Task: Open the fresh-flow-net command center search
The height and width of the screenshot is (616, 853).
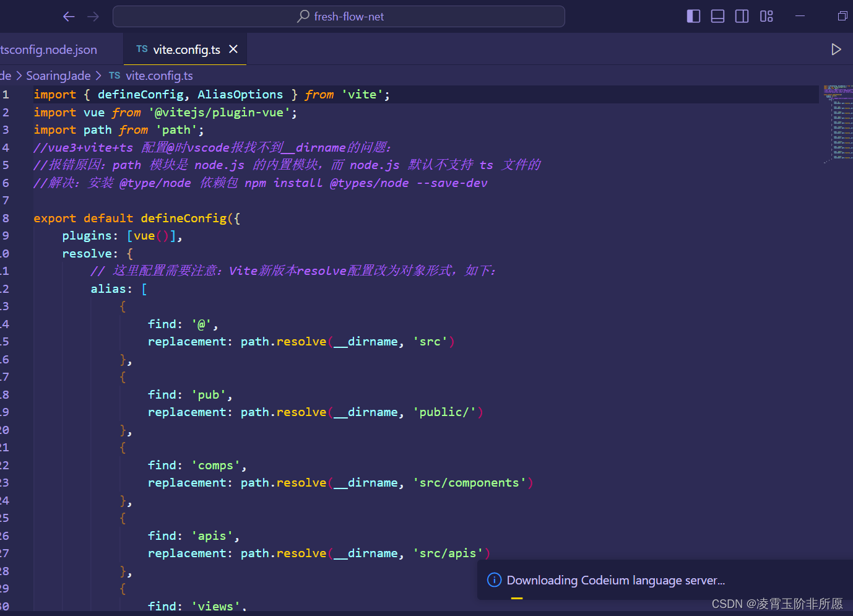Action: tap(339, 17)
